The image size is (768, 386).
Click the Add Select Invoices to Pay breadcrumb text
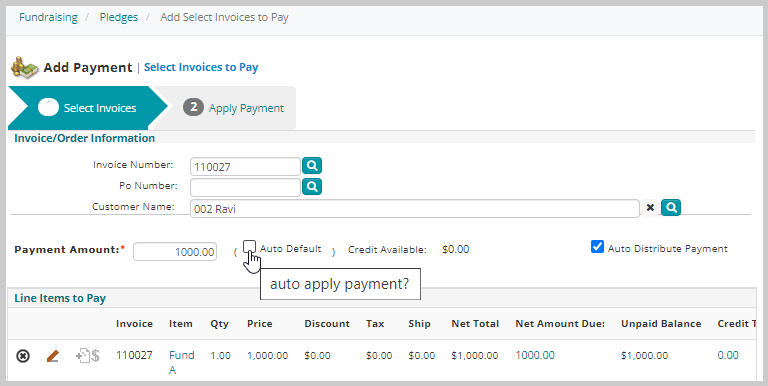point(224,17)
